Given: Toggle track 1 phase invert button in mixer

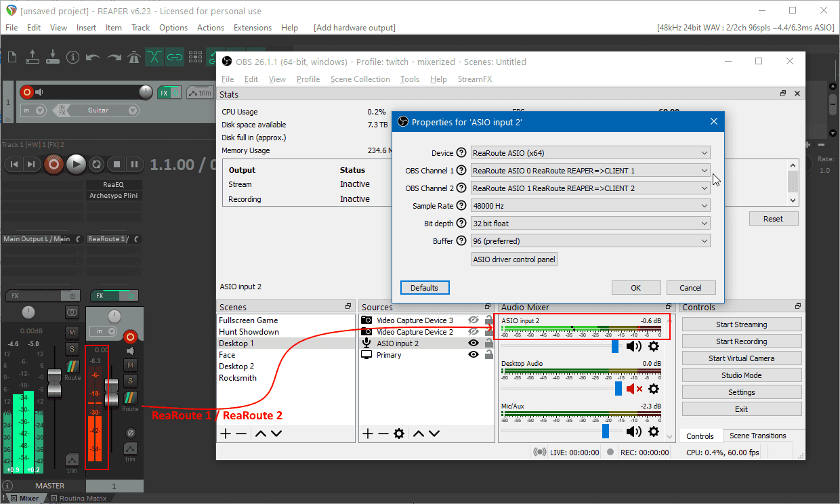Looking at the screenshot, I should coord(130,433).
